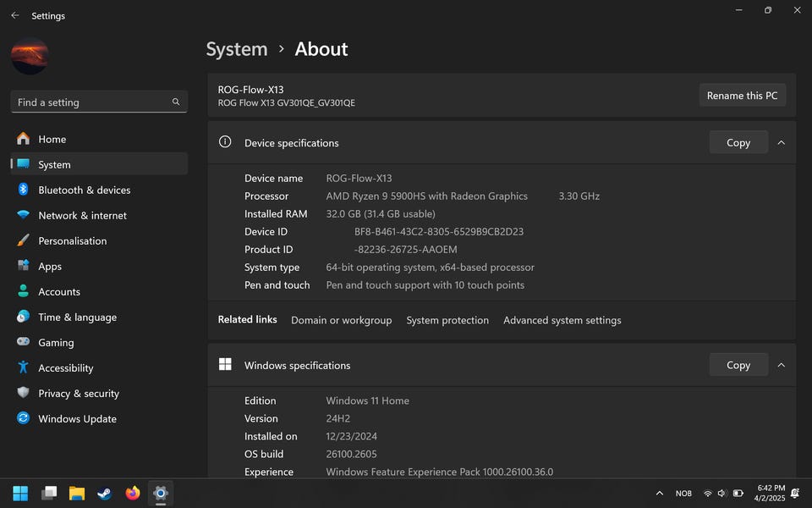Click the volume speaker tray icon

click(722, 494)
